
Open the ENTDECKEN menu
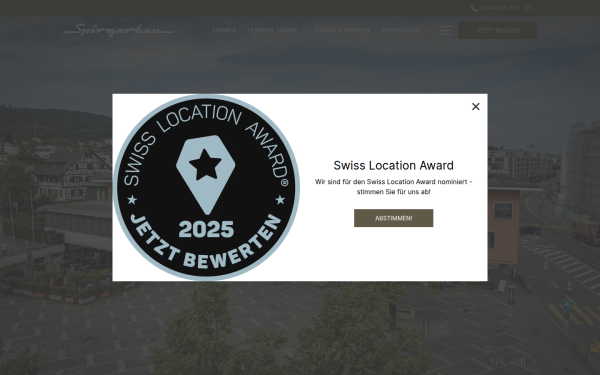pyautogui.click(x=400, y=30)
